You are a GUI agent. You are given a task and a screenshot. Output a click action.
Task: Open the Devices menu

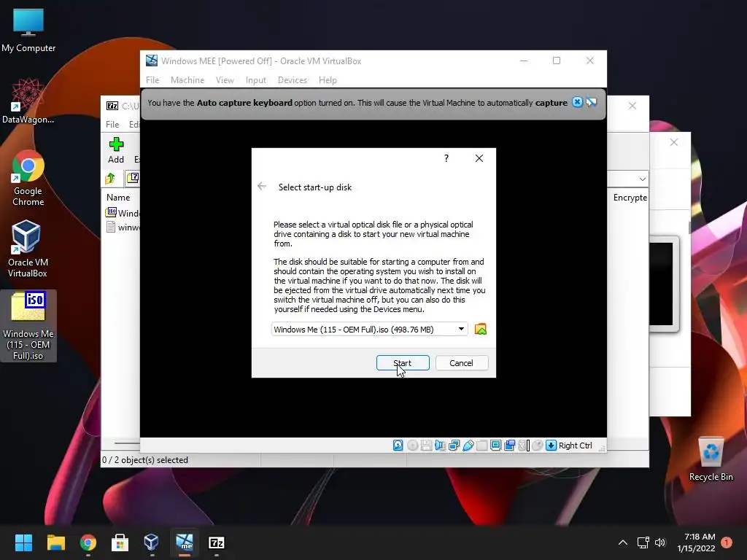[292, 80]
